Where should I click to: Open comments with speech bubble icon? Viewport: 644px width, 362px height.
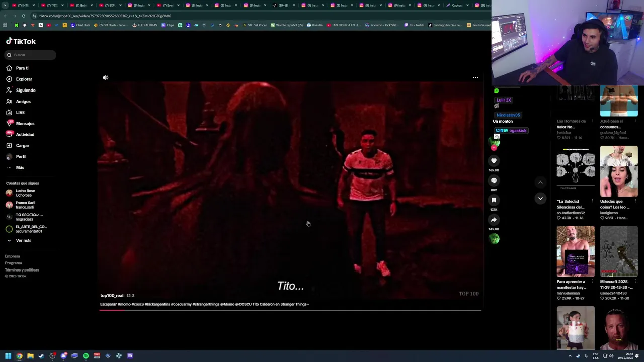tap(494, 180)
